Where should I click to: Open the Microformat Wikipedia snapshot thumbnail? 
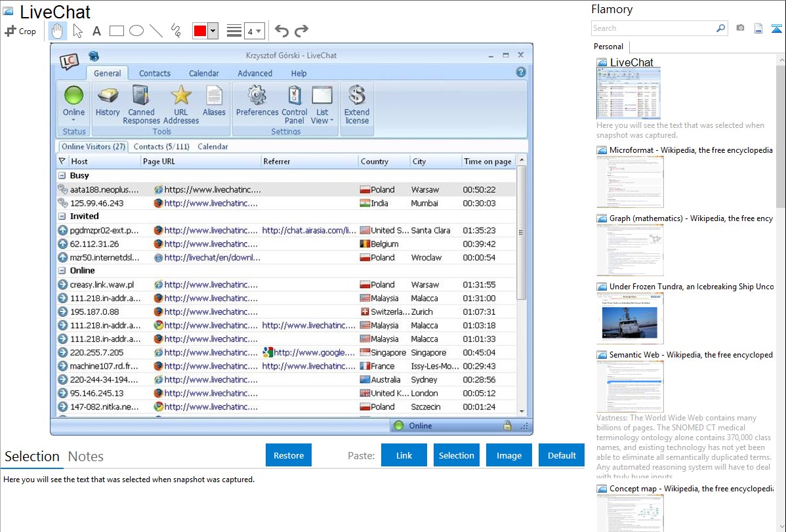630,182
